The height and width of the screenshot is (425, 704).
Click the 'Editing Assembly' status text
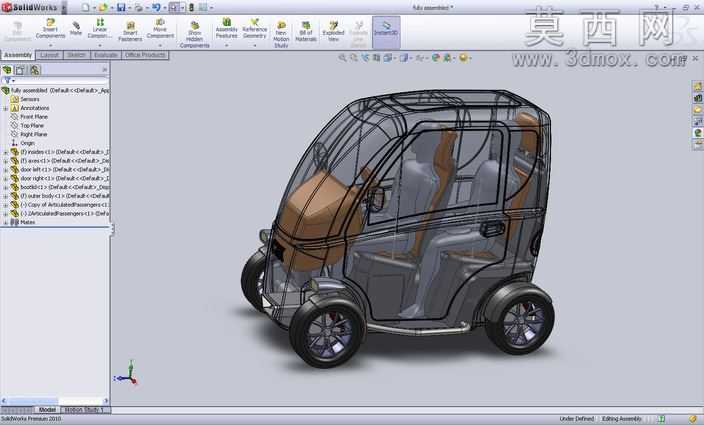[x=621, y=419]
